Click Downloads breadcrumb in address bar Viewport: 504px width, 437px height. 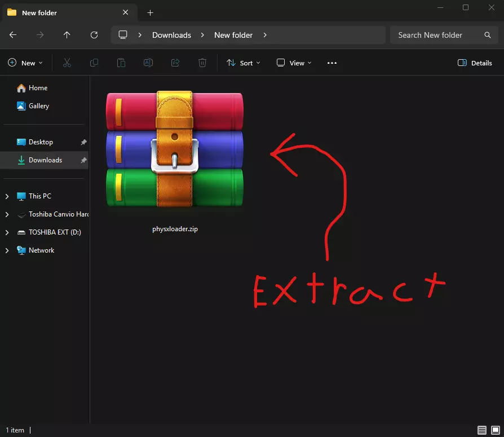tap(171, 35)
